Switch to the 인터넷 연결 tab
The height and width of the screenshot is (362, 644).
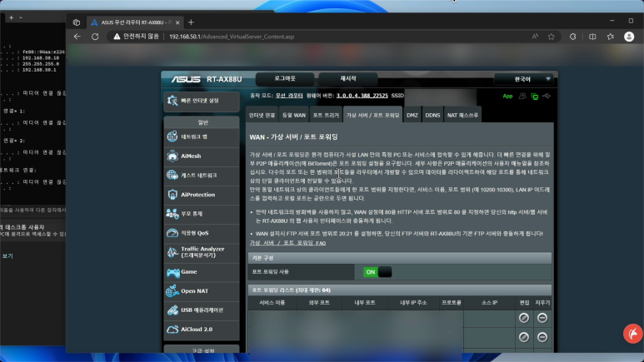pyautogui.click(x=262, y=116)
